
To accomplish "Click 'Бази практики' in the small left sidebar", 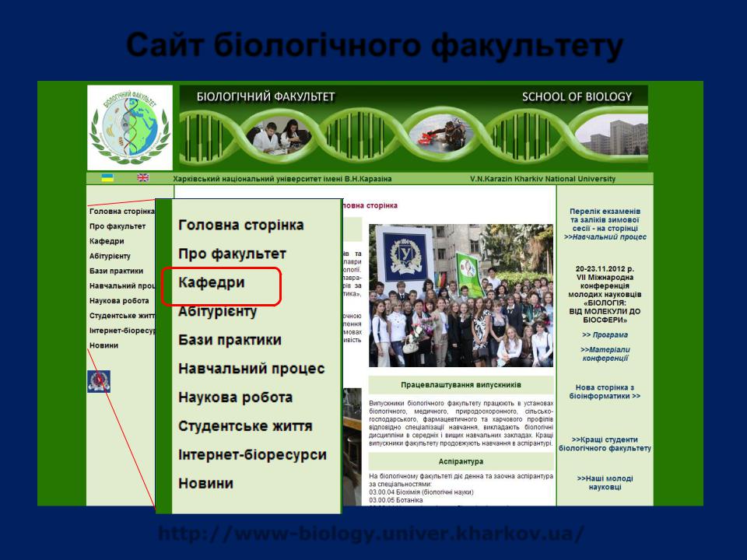I will point(116,271).
